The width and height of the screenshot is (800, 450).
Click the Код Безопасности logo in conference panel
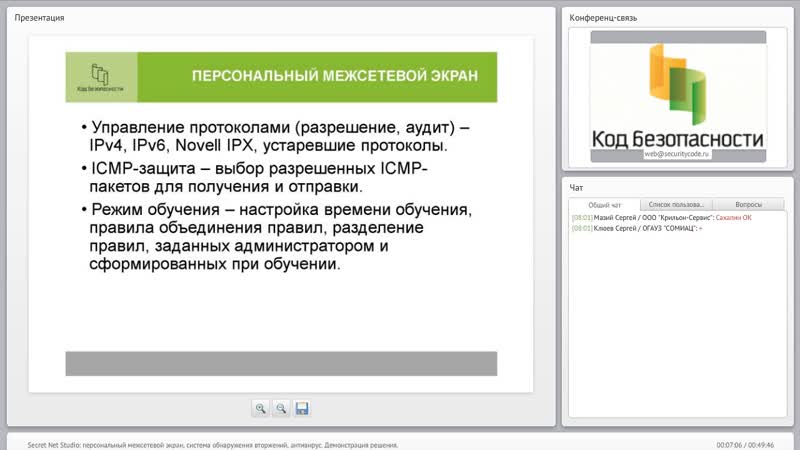click(678, 96)
